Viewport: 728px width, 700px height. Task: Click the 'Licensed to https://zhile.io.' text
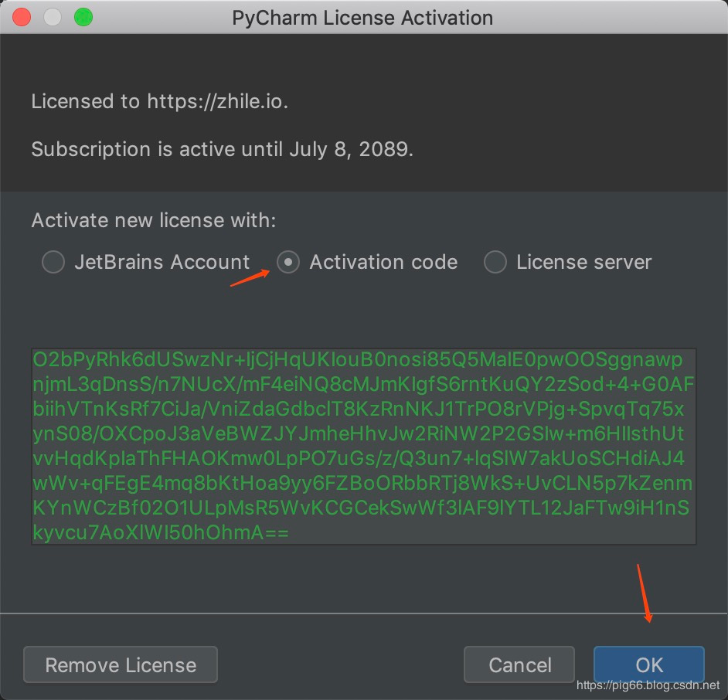(159, 102)
